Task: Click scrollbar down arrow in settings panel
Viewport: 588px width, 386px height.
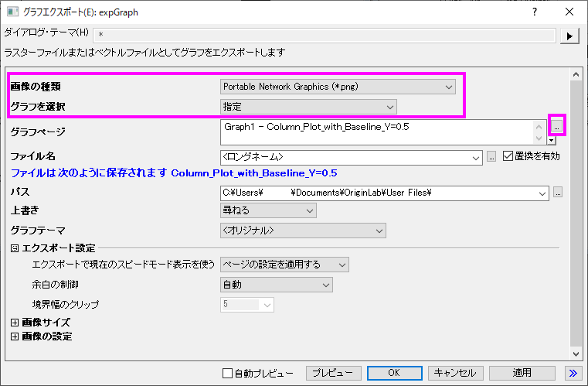Action: point(576,354)
